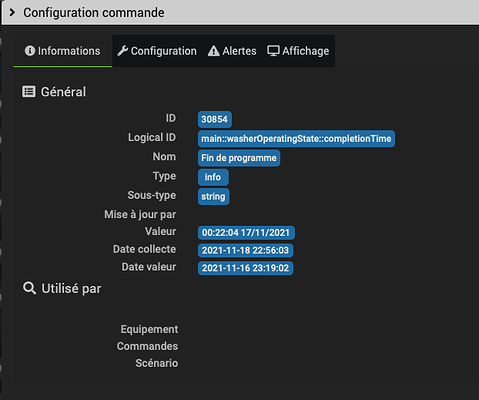Select the Valeur 00:22:04 17/11/2021 badge

coord(246,233)
